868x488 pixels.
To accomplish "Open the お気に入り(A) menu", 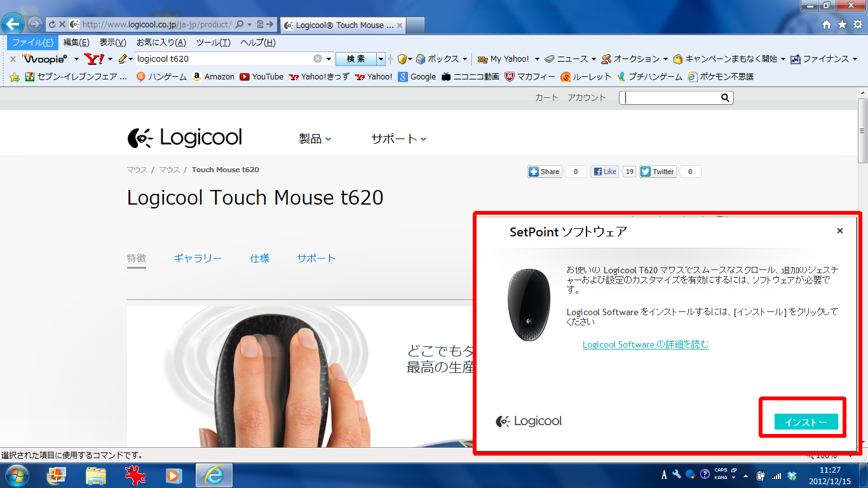I will pos(161,43).
